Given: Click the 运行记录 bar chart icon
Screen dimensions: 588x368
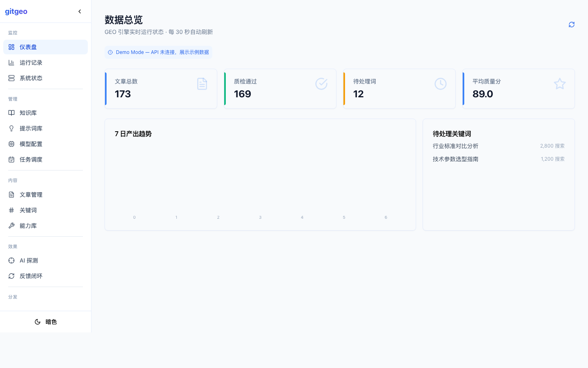Looking at the screenshot, I should [x=11, y=63].
